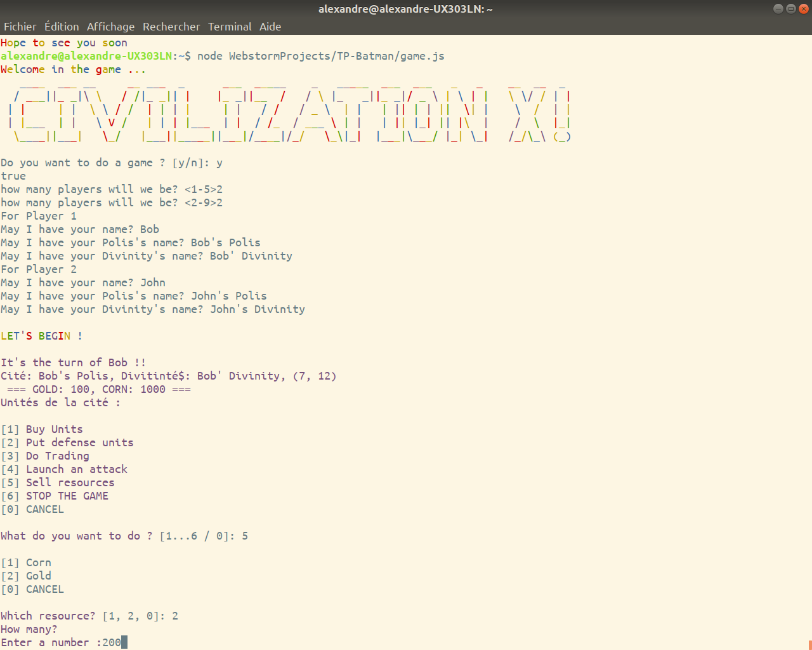Click the '[5] Sell resources' option
Screen dimensions: 812x650
(x=58, y=482)
